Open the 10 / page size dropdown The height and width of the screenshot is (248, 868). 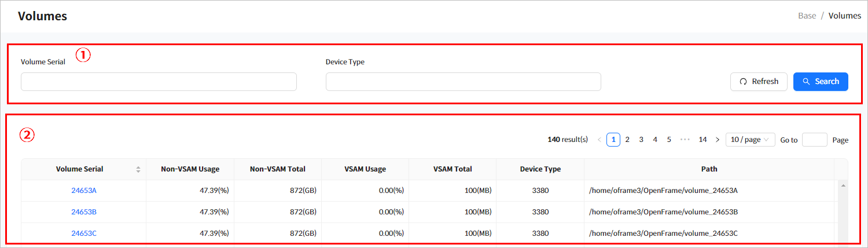(x=750, y=140)
